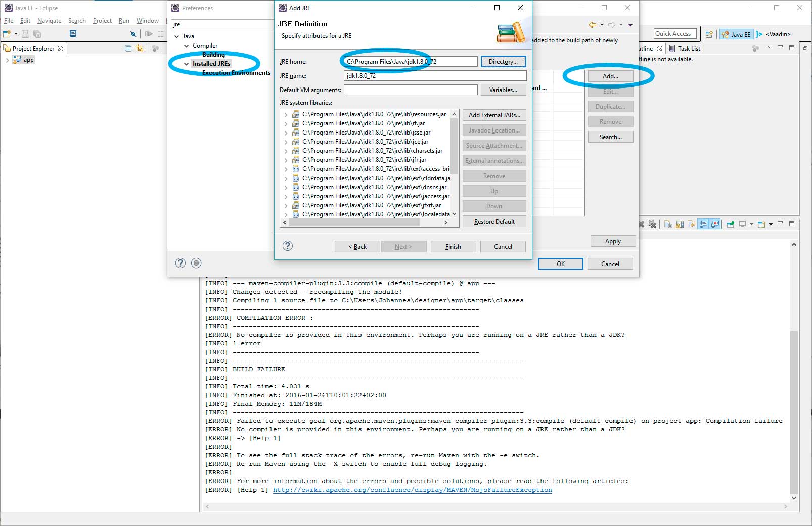Click Search... in the Preferences window

(610, 137)
